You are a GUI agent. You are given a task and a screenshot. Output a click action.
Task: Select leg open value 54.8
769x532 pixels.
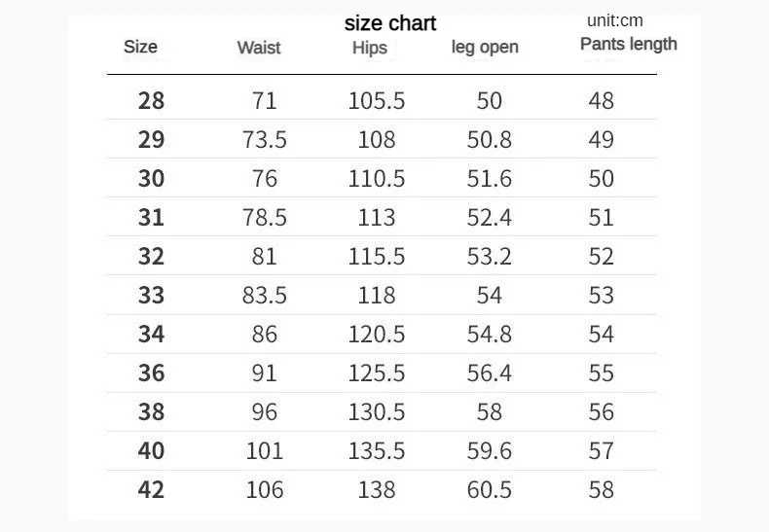pos(490,335)
